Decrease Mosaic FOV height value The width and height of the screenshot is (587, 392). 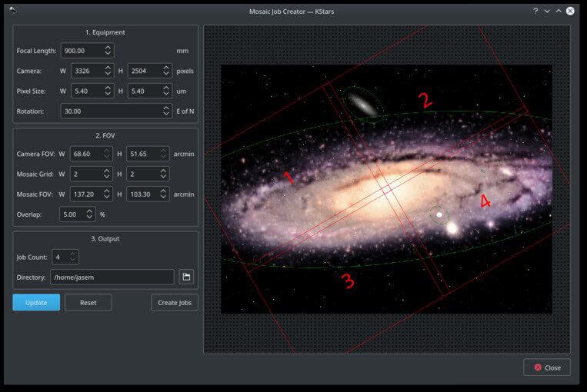pos(163,197)
